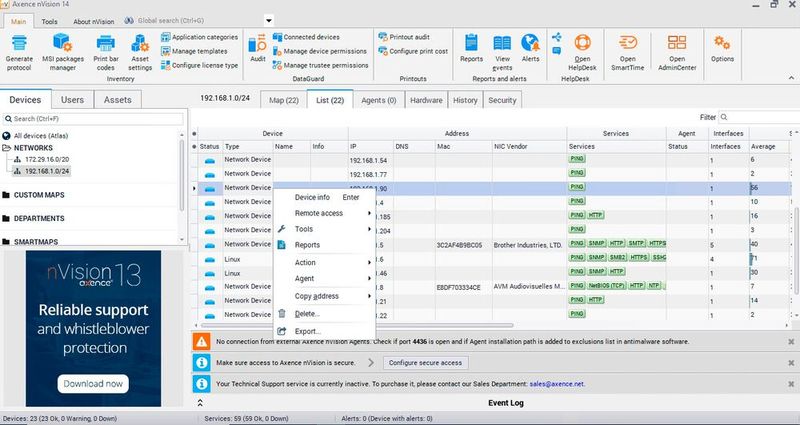Click the Print bar codes icon
800x425 pixels.
(x=105, y=51)
